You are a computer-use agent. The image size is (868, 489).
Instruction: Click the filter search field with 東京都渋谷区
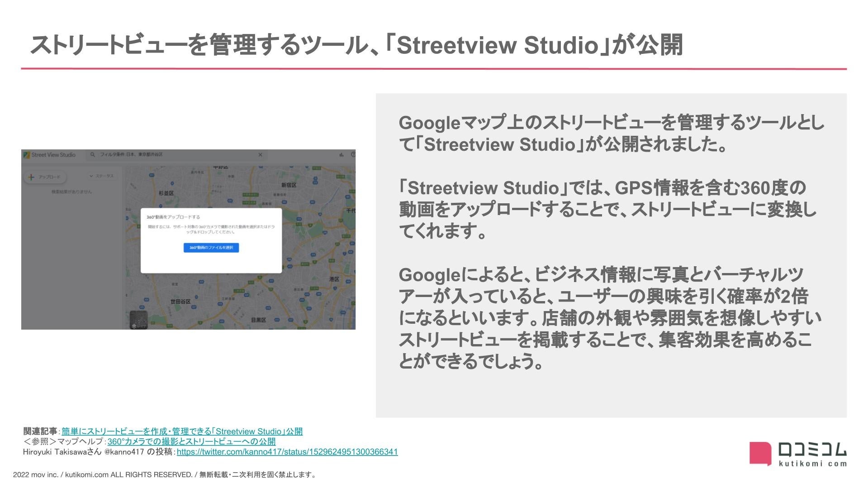(176, 155)
